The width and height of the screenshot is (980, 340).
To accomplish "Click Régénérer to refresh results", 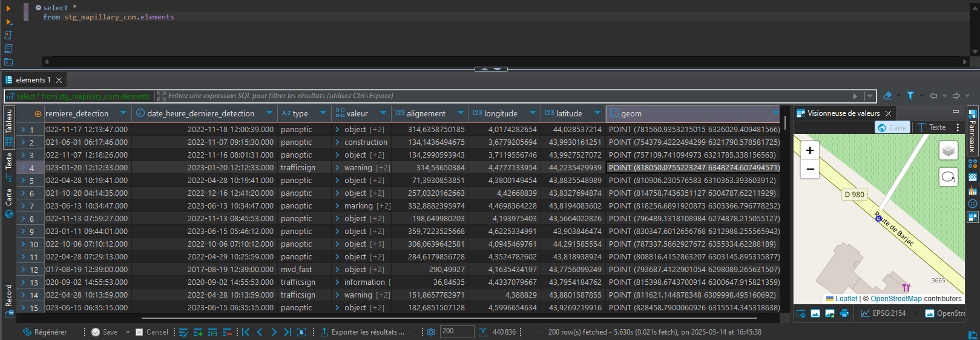I will tap(45, 332).
